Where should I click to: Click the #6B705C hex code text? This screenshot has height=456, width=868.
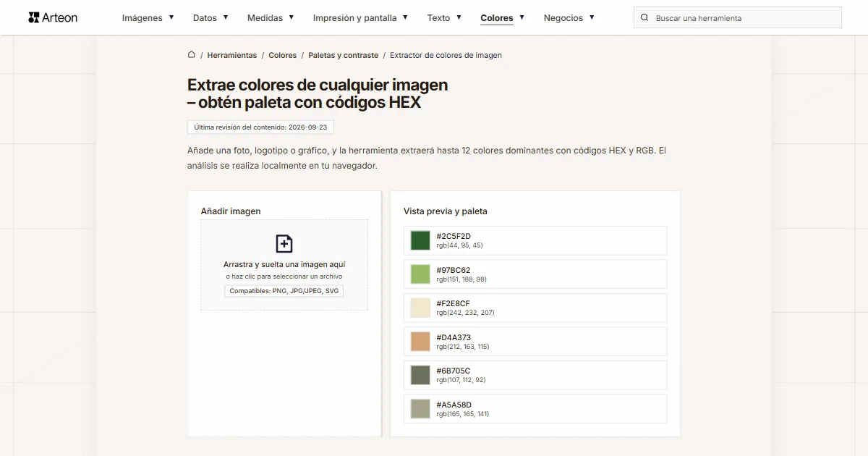coord(454,371)
